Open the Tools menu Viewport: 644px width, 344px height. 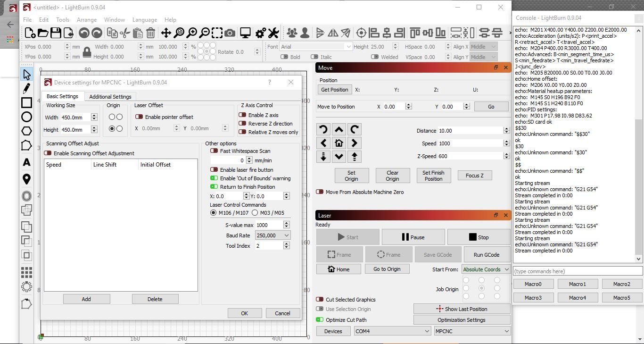point(63,20)
